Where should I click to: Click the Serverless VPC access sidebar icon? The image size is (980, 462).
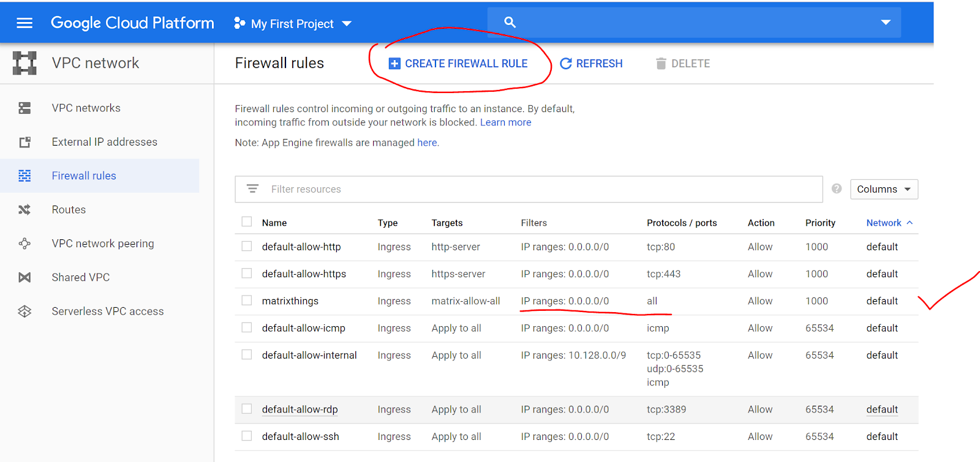(x=24, y=311)
